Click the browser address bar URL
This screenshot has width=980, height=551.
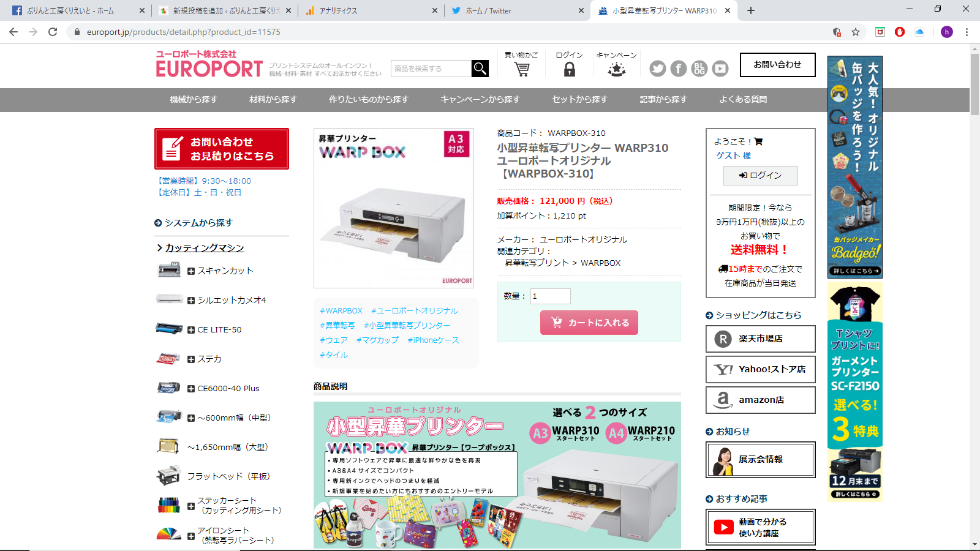(x=184, y=32)
